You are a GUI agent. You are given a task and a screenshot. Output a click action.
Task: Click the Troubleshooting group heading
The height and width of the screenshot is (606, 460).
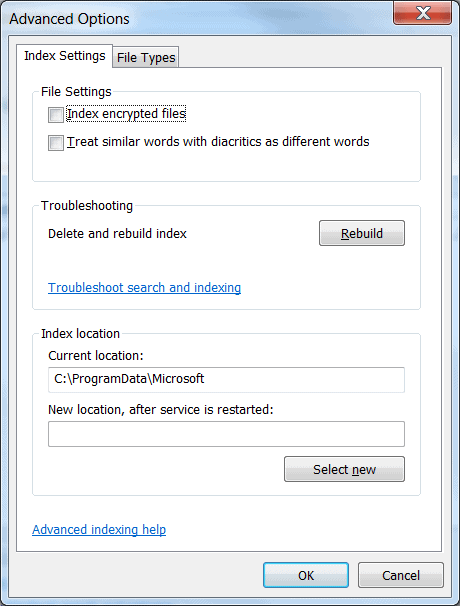point(87,206)
